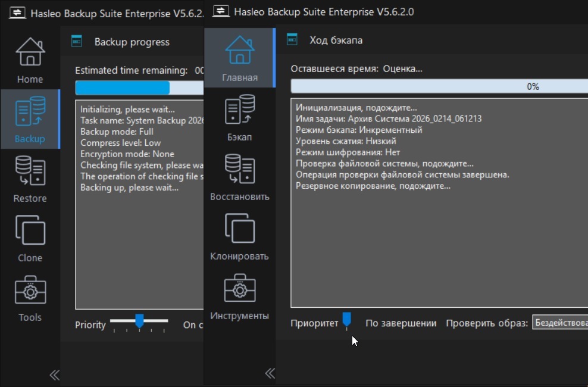Collapse the English window sidebar
Screen dimensions: 588x387
[x=54, y=374]
